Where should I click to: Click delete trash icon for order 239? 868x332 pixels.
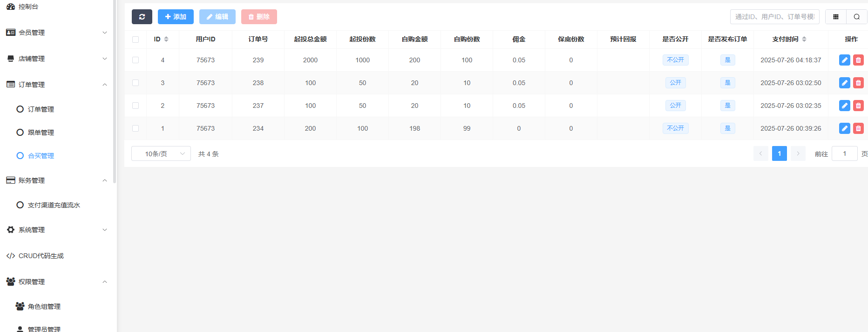point(858,60)
